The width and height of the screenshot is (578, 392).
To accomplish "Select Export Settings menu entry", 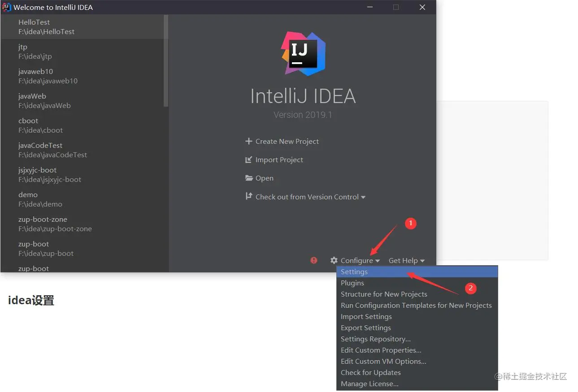I will [x=417, y=327].
